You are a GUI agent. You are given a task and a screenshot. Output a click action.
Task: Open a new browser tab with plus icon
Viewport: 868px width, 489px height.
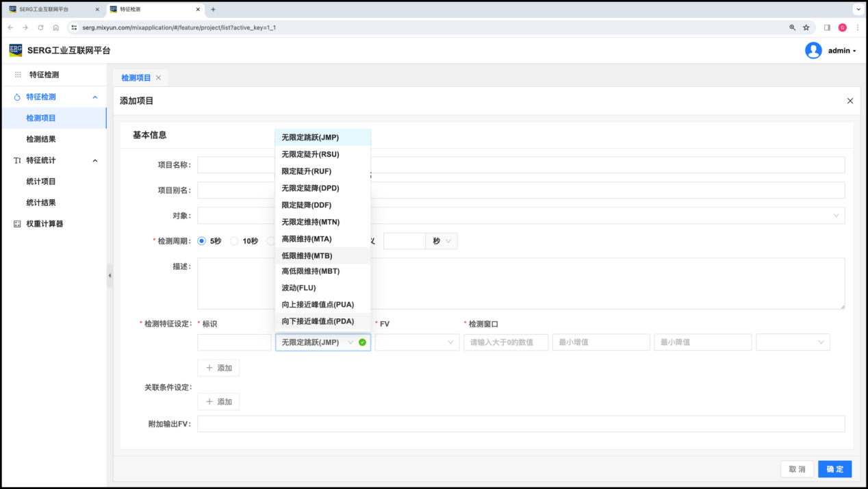213,10
